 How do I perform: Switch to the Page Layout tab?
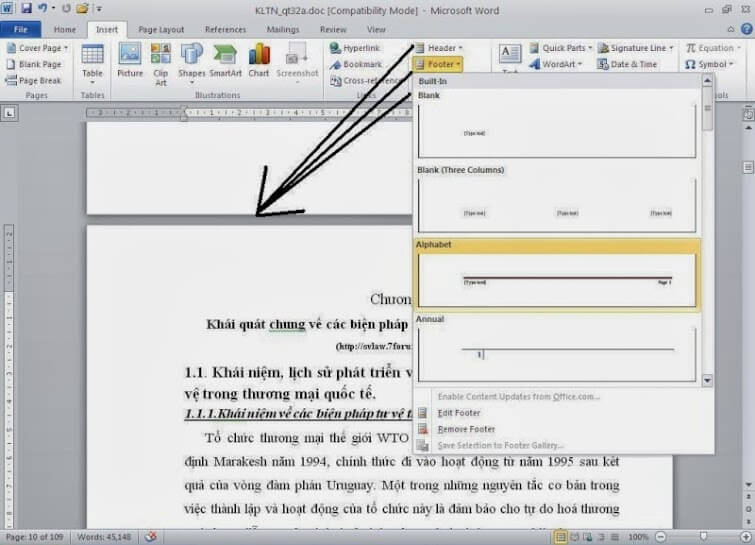tap(160, 30)
